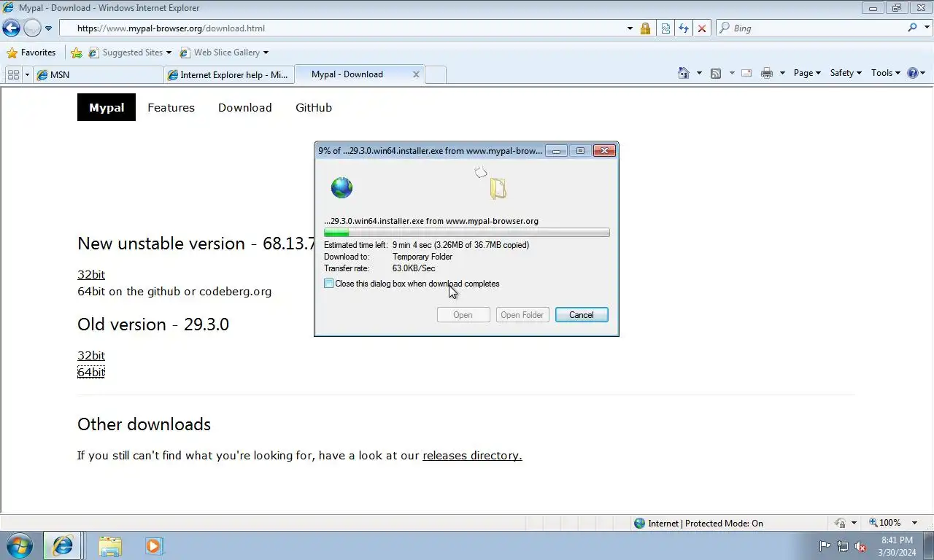Open the recent pages dropdown arrow
The image size is (934, 560).
pyautogui.click(x=48, y=28)
